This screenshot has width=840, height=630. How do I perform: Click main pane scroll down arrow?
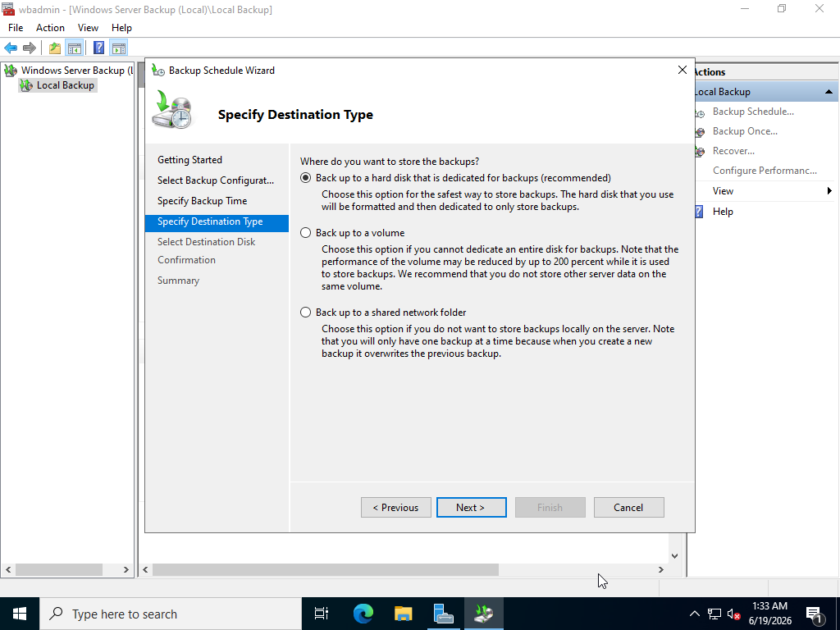pos(674,555)
